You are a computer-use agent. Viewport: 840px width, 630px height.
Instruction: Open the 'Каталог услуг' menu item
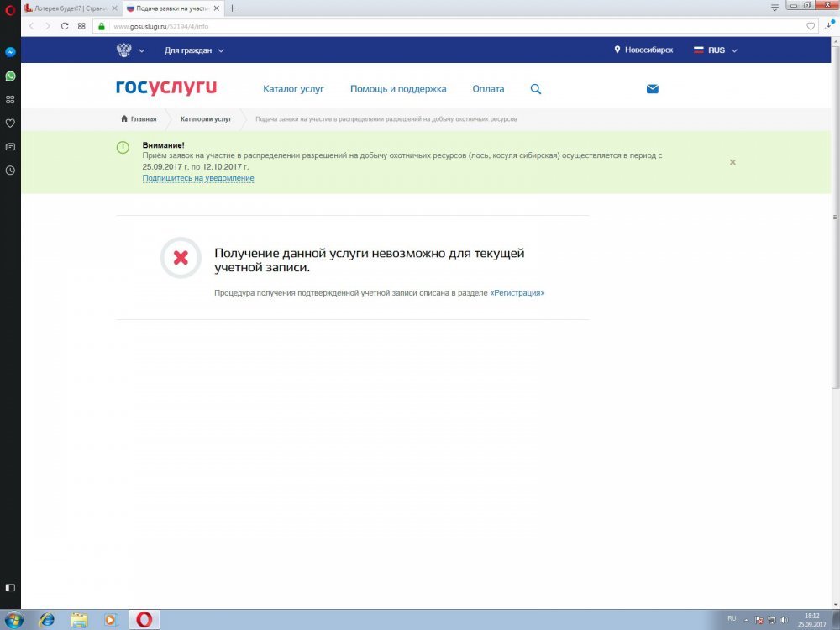[293, 89]
